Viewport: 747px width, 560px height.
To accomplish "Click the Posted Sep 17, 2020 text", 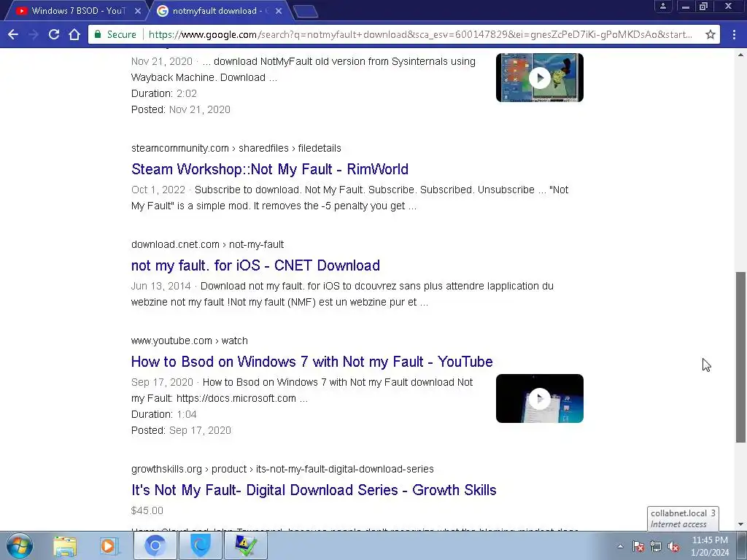I will click(181, 430).
